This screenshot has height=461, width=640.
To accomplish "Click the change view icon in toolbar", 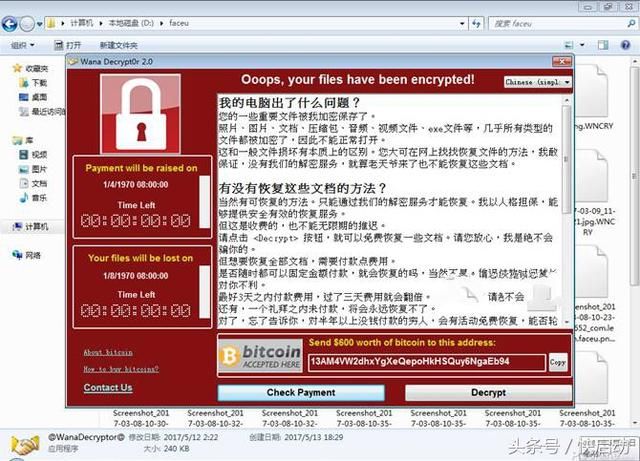I will 569,45.
